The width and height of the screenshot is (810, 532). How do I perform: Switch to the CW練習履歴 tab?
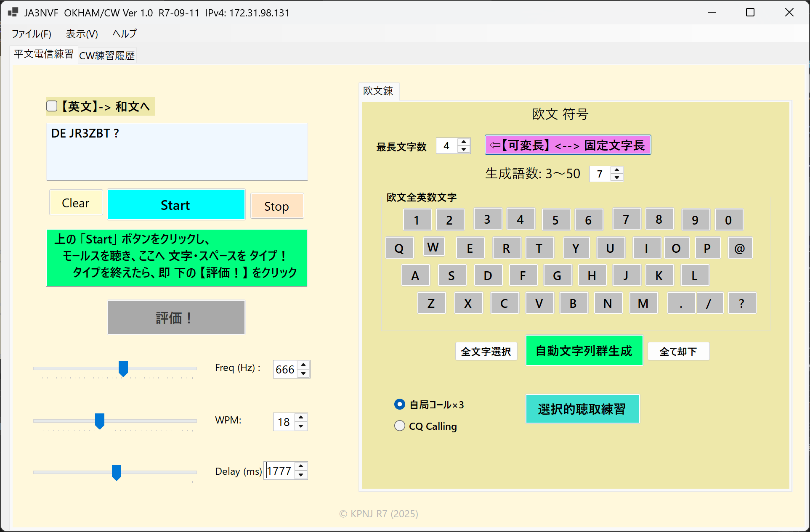tap(107, 56)
